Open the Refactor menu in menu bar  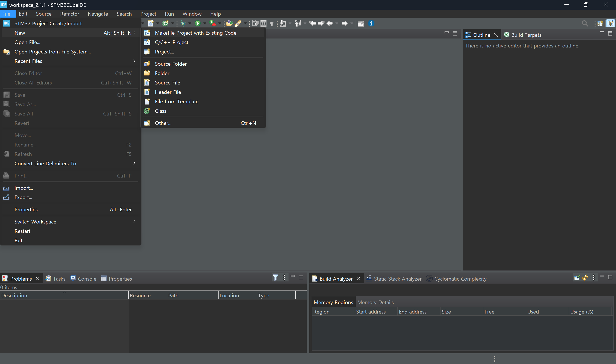(x=70, y=14)
